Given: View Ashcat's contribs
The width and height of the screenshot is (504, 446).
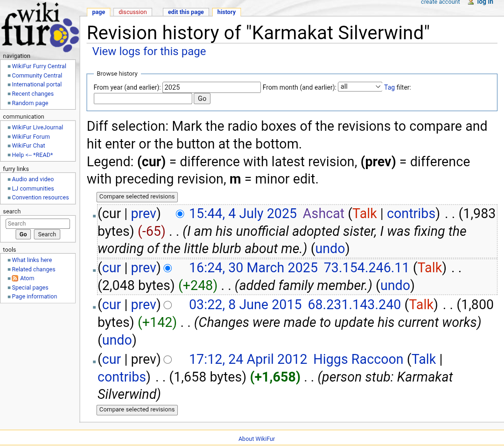Looking at the screenshot, I should click(411, 214).
